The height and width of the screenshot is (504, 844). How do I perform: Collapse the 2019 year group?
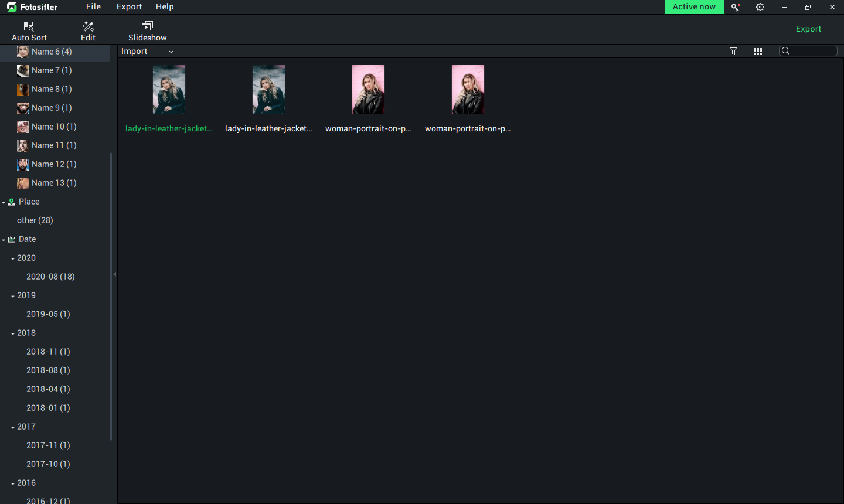[x=13, y=297]
